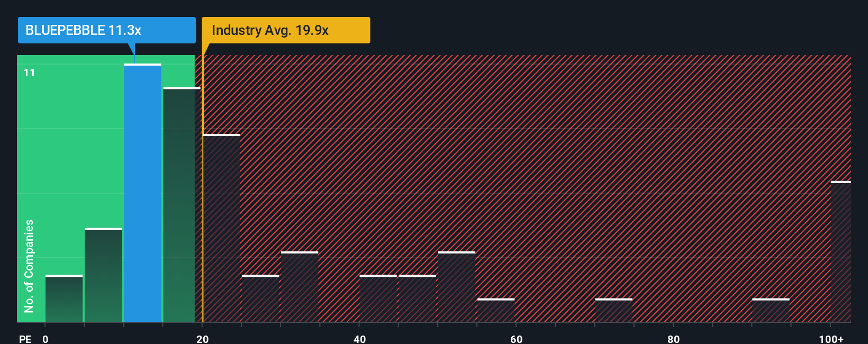Select the histogram bar for PE 20-25
Screen dimensions: 868x344
click(x=221, y=228)
